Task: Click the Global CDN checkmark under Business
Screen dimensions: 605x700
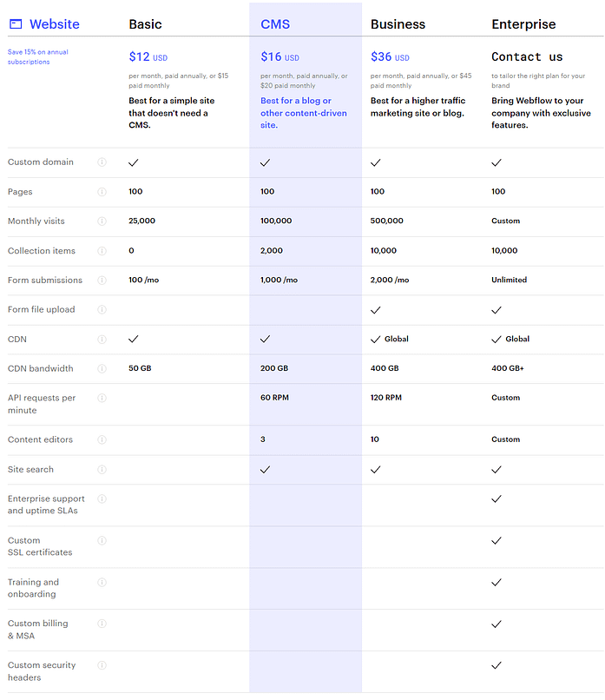Action: coord(375,339)
